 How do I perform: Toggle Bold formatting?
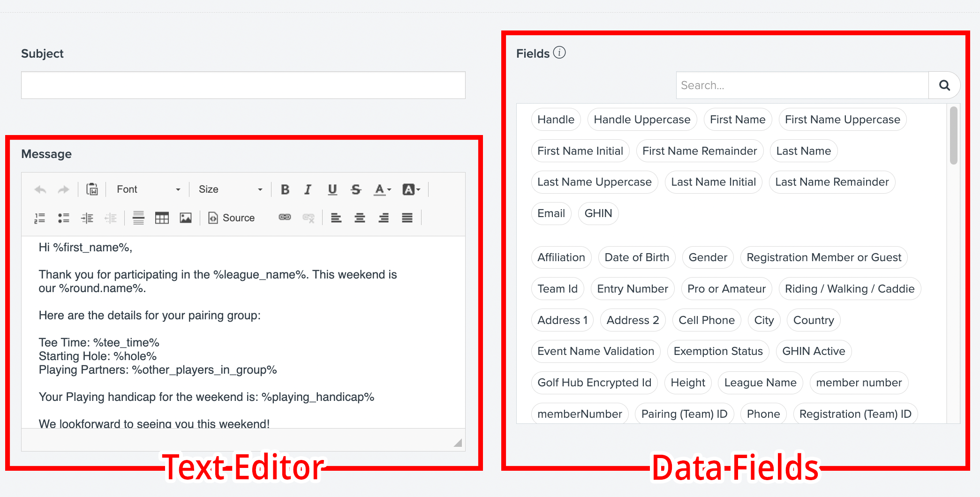tap(285, 189)
